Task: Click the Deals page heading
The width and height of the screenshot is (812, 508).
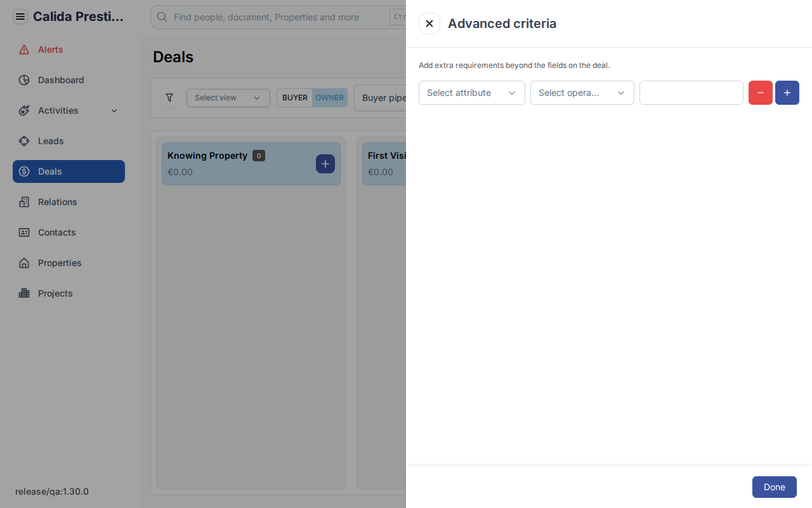Action: tap(173, 57)
